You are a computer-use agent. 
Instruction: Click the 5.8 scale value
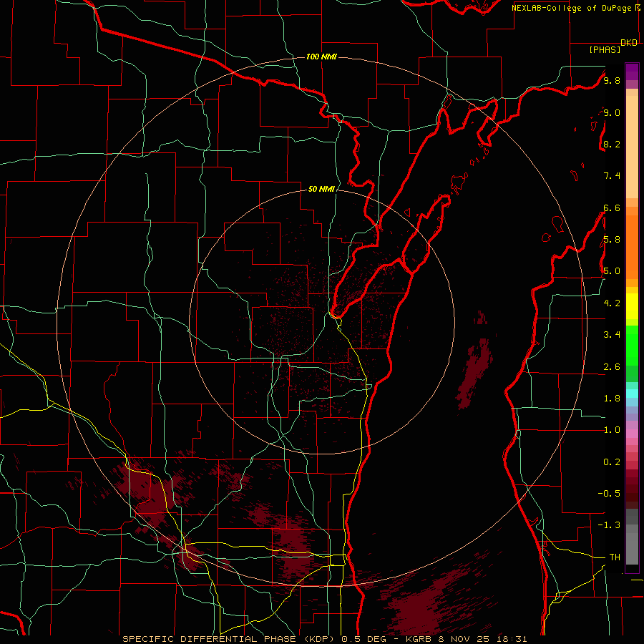612,239
